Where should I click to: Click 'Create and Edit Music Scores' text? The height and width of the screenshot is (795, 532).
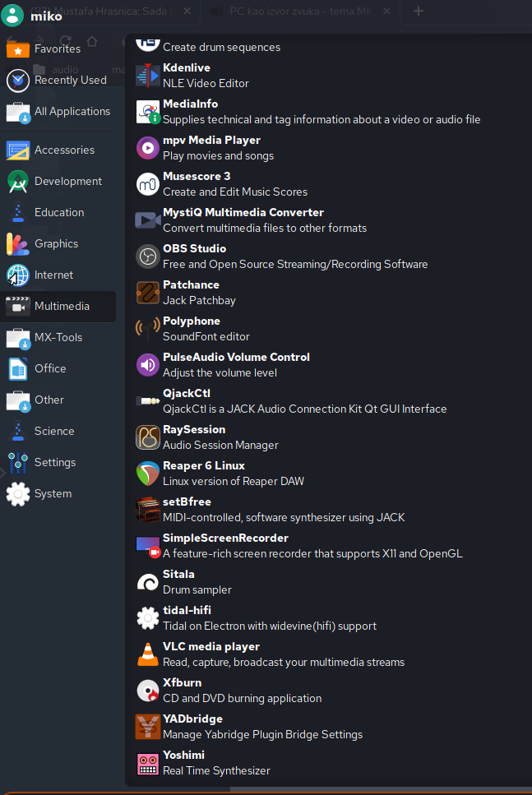click(x=235, y=192)
